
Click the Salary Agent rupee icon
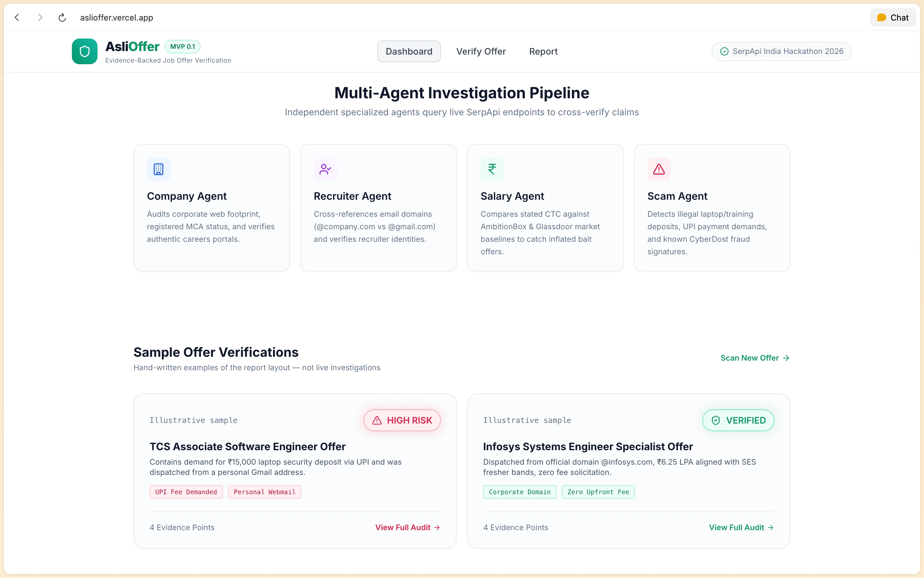[492, 169]
